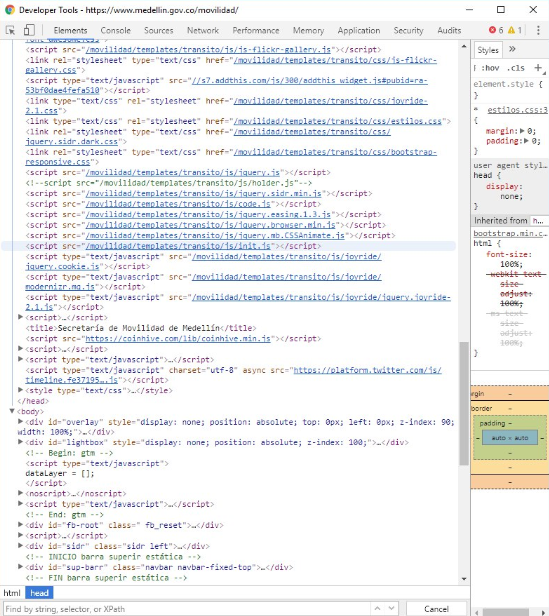This screenshot has height=616, width=549.
Task: Go to next search result arrow
Action: pos(391,608)
